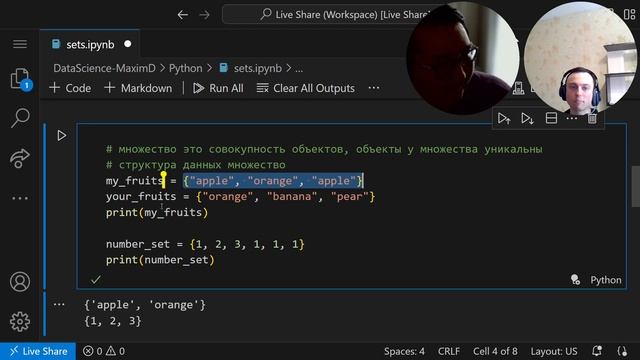
Task: Open the Python folder breadcrumb
Action: coord(186,68)
